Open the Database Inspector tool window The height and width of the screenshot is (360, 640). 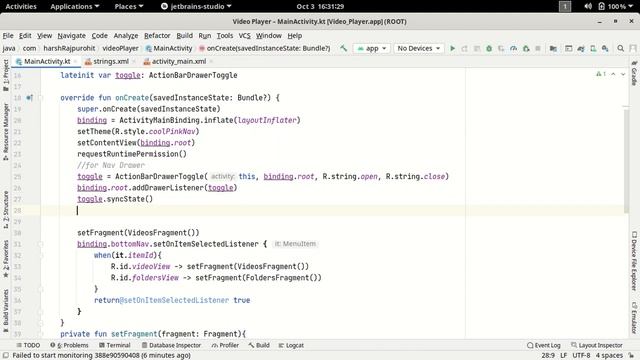171,345
